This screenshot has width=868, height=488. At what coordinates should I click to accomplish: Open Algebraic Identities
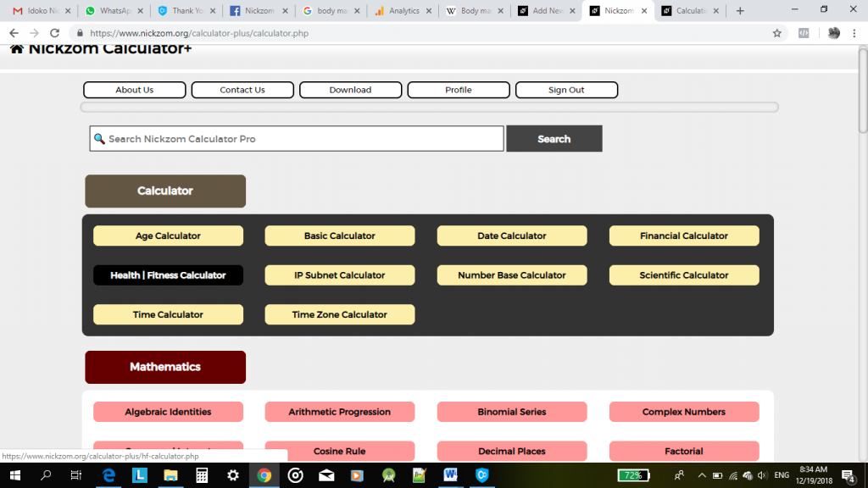click(169, 412)
